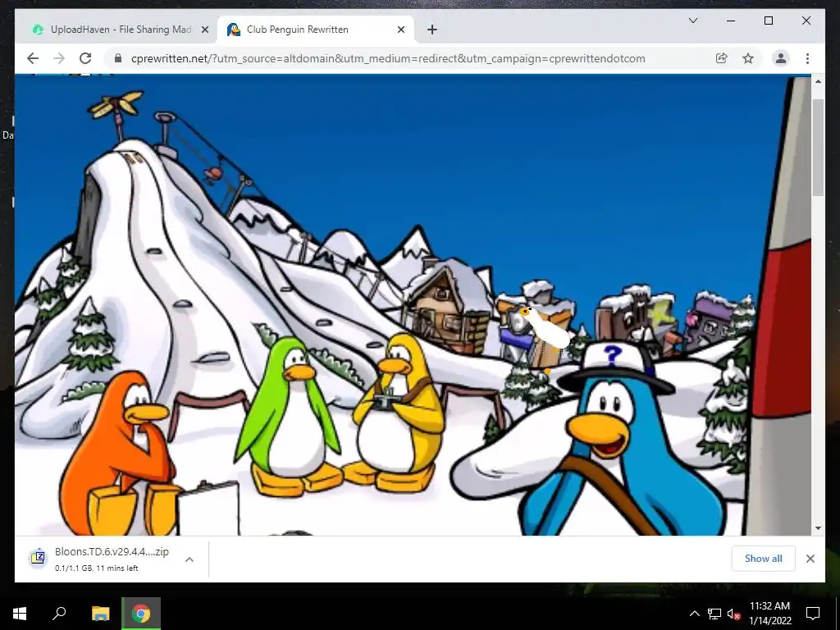840x630 pixels.
Task: Open the Bloons.TD.6 zip download item
Action: (101, 559)
